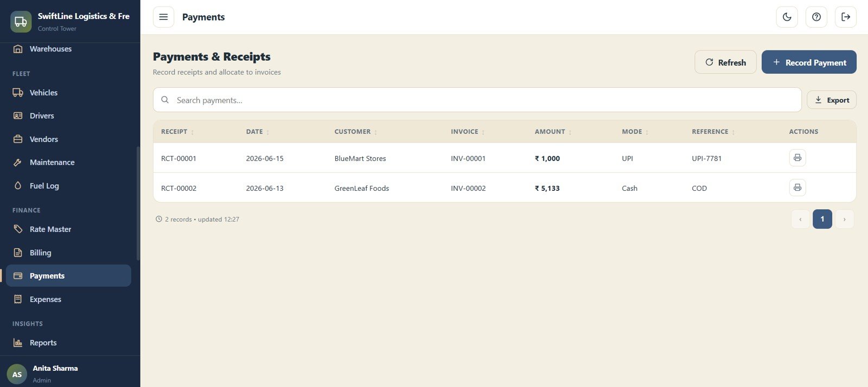868x387 pixels.
Task: Open Fuel Log menu item
Action: tap(68, 185)
